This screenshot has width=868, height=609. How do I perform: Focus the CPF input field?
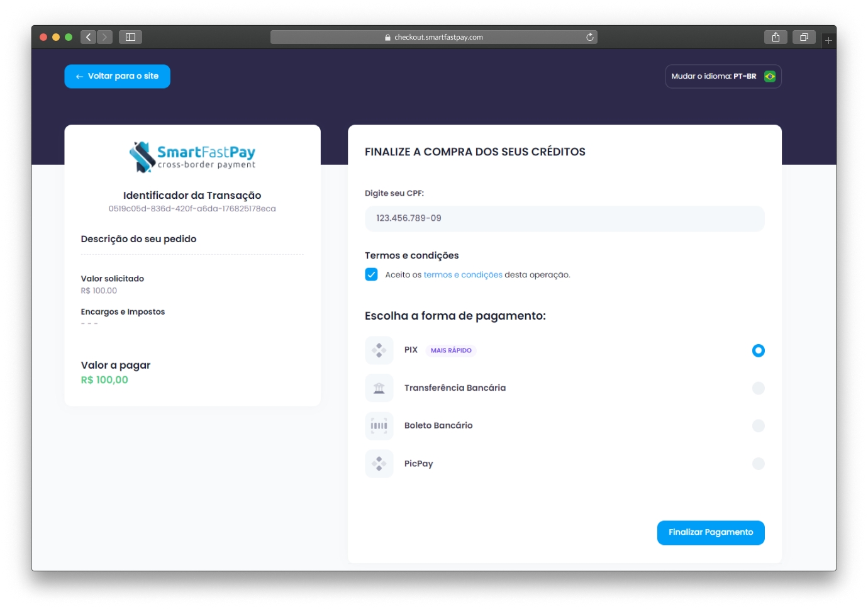564,218
